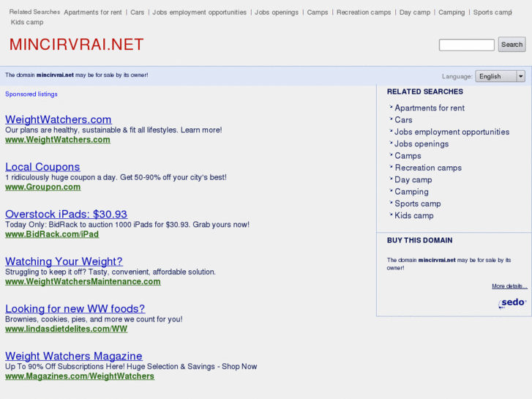Visit the www.Groupon.com green URL
The height and width of the screenshot is (399, 532).
click(x=42, y=187)
